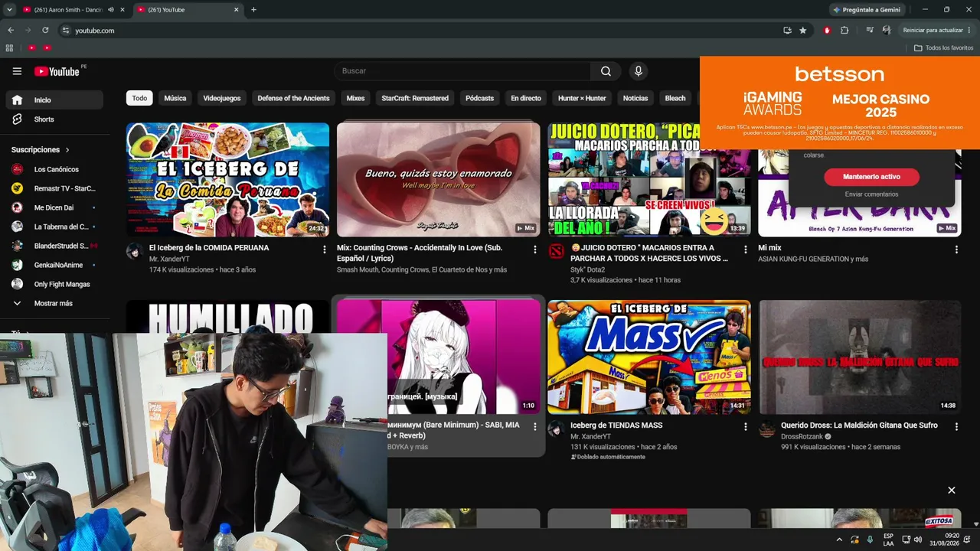Mute the Aaron Smith tab audio
Image resolution: width=980 pixels, height=551 pixels.
111,10
